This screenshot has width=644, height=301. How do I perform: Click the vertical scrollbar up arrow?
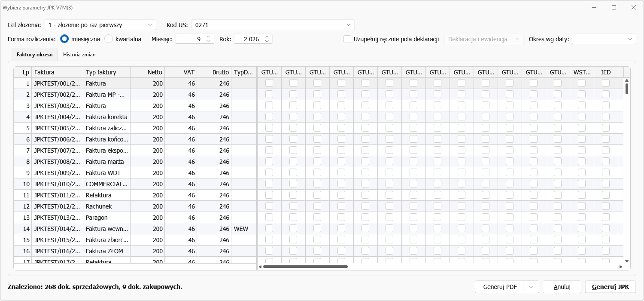[627, 80]
